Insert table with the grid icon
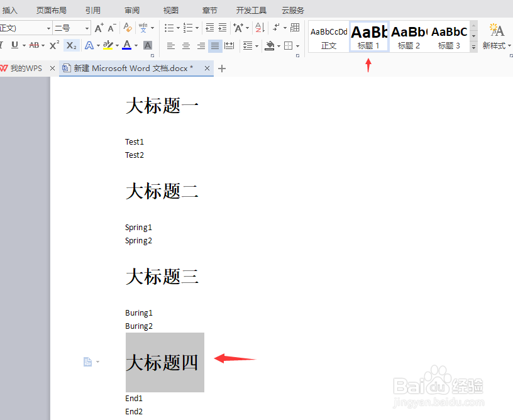 coord(295,28)
